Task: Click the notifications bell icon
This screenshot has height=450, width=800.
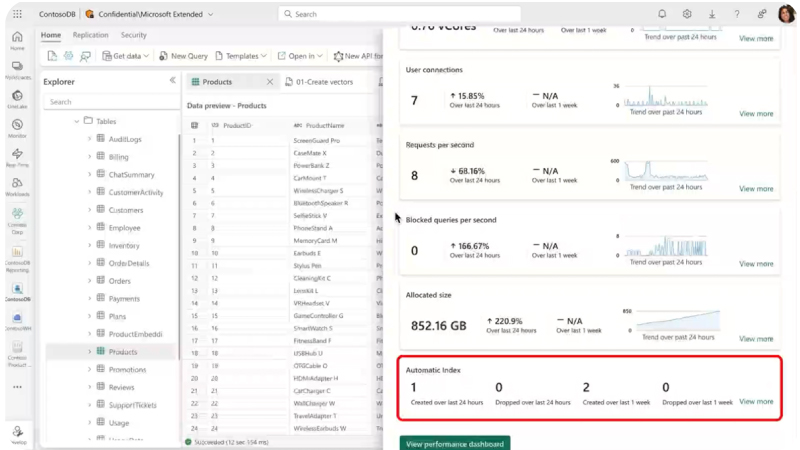Action: point(662,14)
